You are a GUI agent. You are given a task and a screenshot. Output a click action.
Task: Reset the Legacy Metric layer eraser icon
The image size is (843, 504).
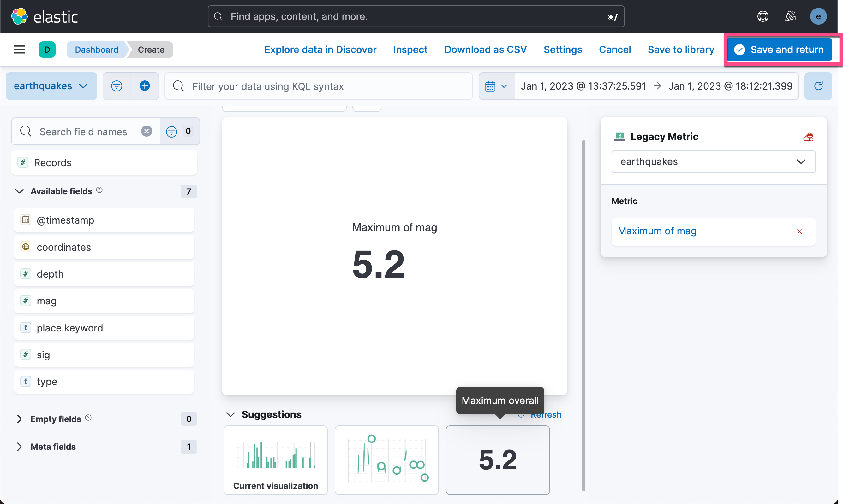pyautogui.click(x=808, y=137)
